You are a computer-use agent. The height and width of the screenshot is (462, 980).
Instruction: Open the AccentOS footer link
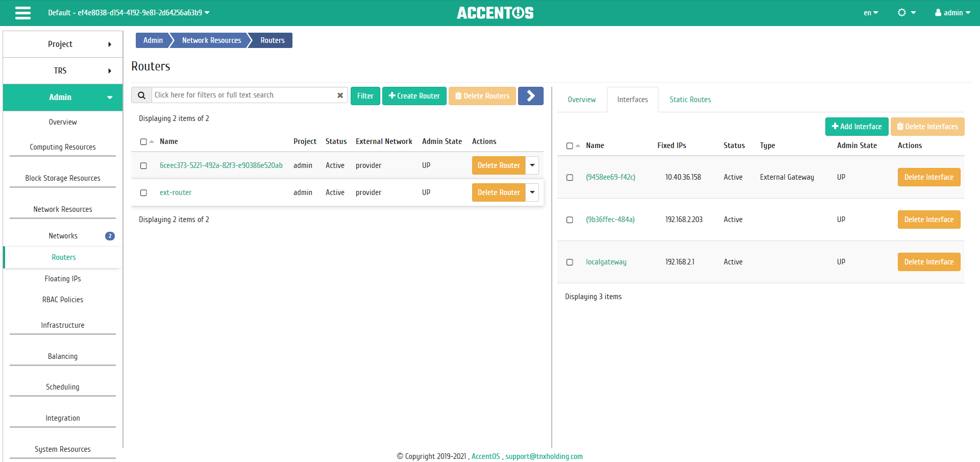pyautogui.click(x=485, y=456)
